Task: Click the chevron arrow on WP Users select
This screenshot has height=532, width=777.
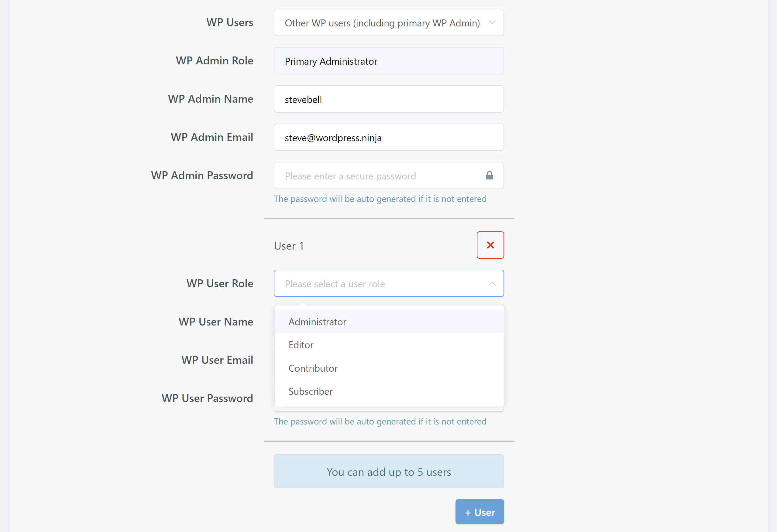Action: click(492, 22)
